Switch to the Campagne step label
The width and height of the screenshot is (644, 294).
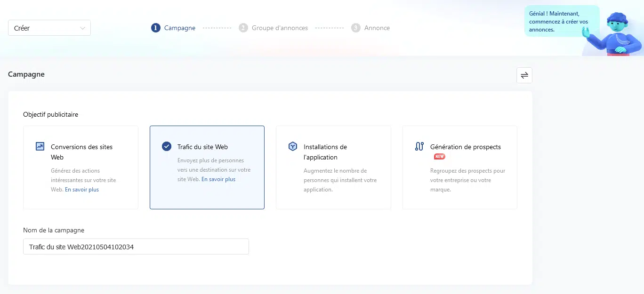(x=179, y=28)
